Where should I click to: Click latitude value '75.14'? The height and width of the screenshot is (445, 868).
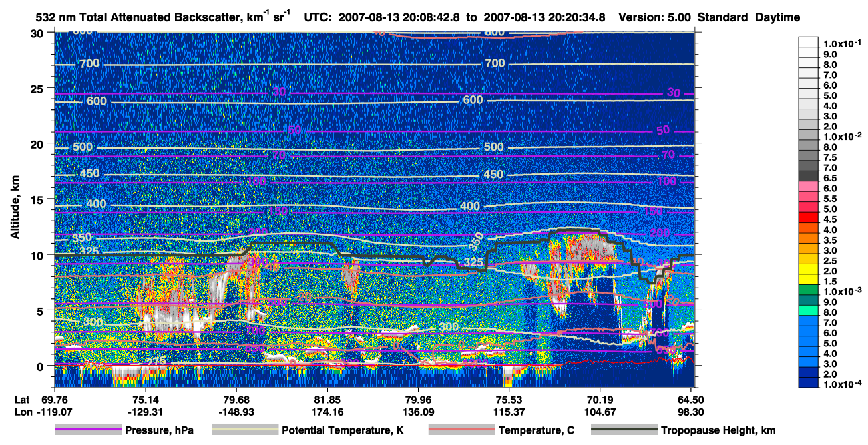[x=145, y=400]
